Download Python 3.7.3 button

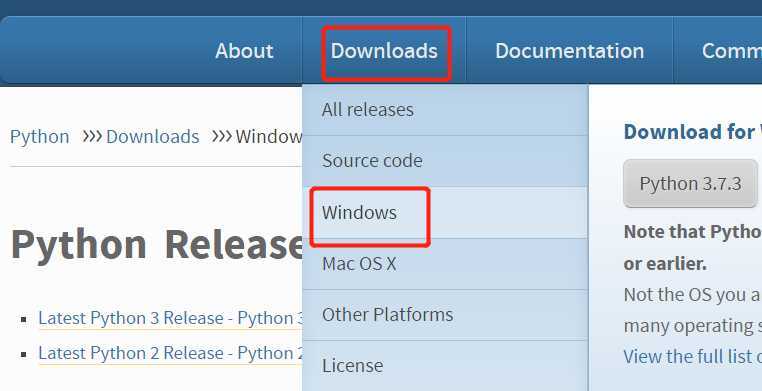690,184
